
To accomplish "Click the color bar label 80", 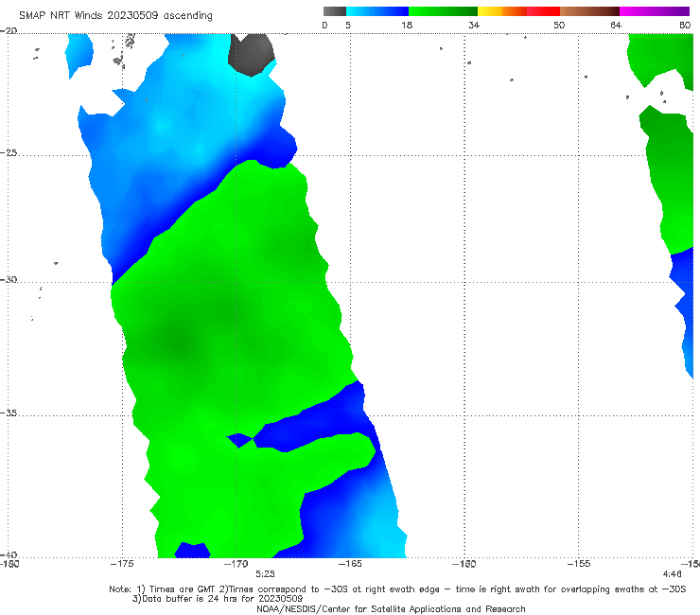I will (x=685, y=26).
